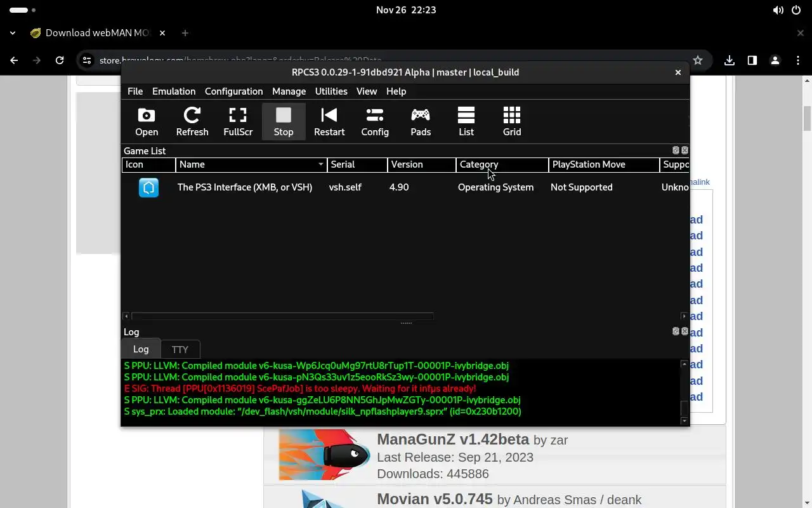Image resolution: width=812 pixels, height=508 pixels.
Task: Open browser profile icon
Action: coord(775,60)
